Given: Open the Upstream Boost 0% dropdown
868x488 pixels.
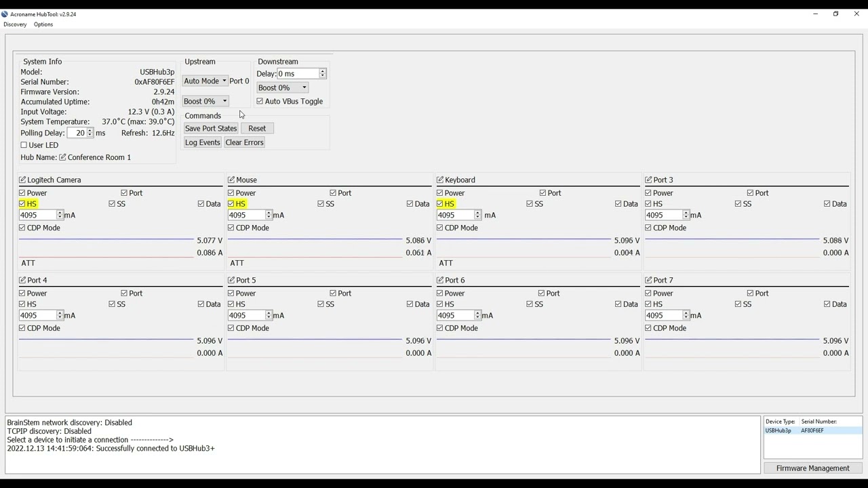Looking at the screenshot, I should click(205, 101).
